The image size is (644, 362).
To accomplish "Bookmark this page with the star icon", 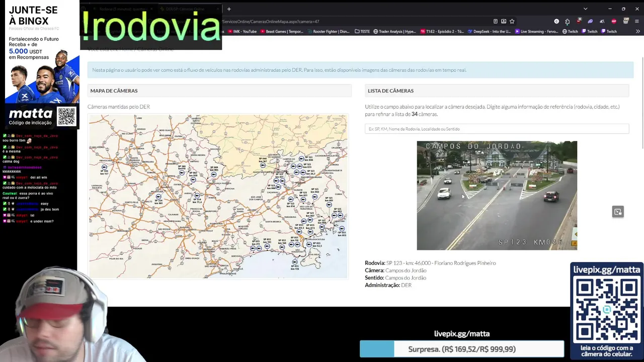I will [512, 21].
